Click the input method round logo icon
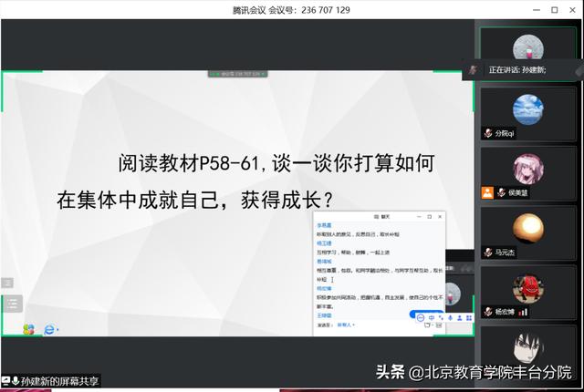The image size is (584, 392). point(421,317)
